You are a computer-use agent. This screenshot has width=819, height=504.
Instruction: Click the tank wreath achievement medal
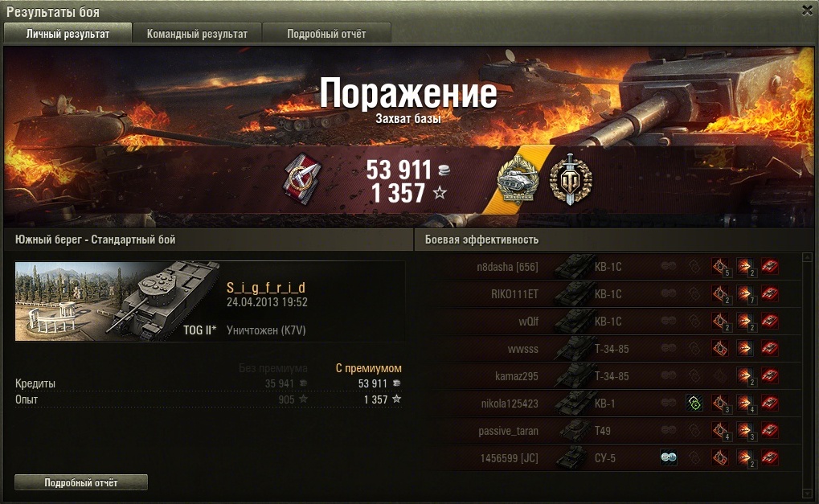click(518, 179)
